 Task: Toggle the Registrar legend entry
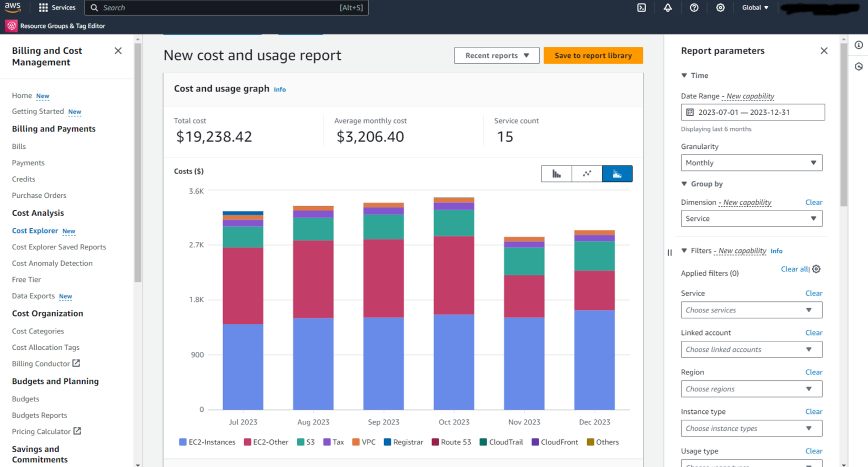403,442
